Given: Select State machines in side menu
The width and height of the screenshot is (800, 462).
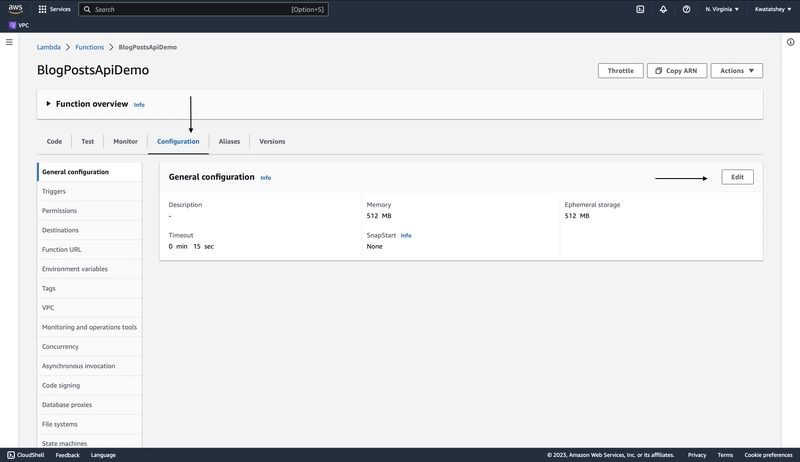Looking at the screenshot, I should coord(89,442).
